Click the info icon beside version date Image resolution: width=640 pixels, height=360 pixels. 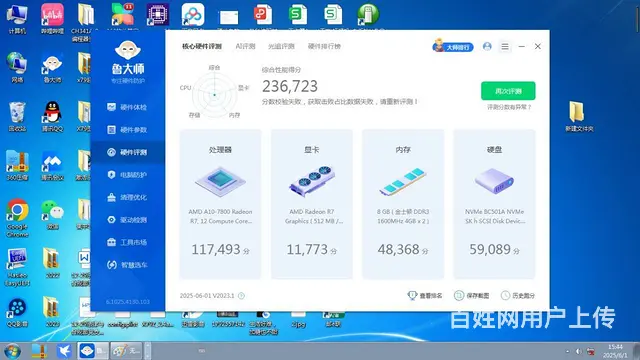pyautogui.click(x=241, y=296)
